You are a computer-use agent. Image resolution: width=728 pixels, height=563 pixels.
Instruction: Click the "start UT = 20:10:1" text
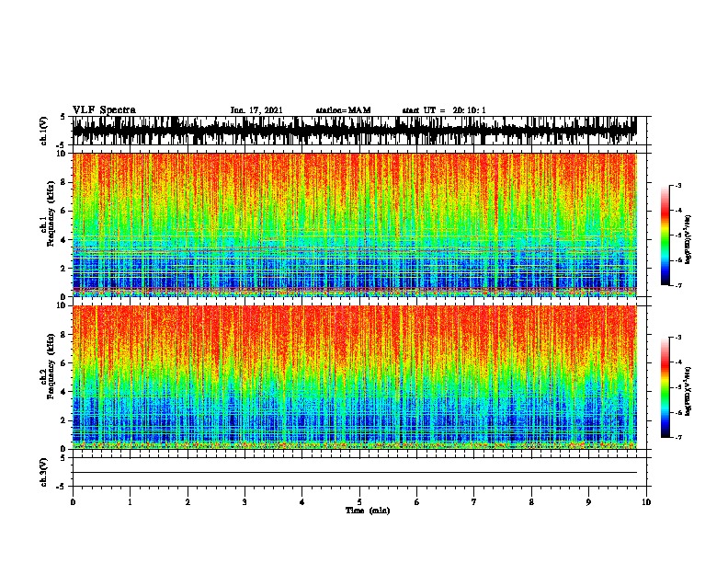[x=444, y=110]
